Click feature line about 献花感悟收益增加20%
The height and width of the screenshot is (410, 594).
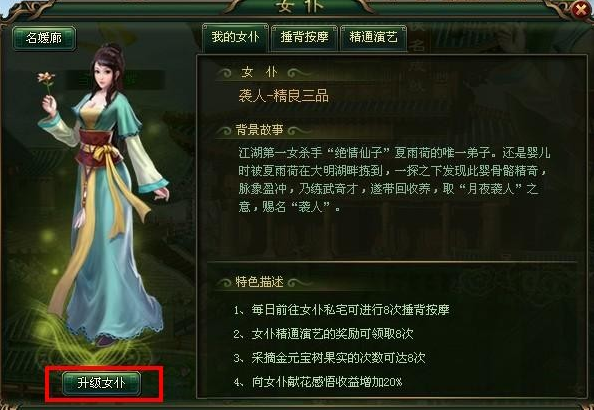pos(318,382)
